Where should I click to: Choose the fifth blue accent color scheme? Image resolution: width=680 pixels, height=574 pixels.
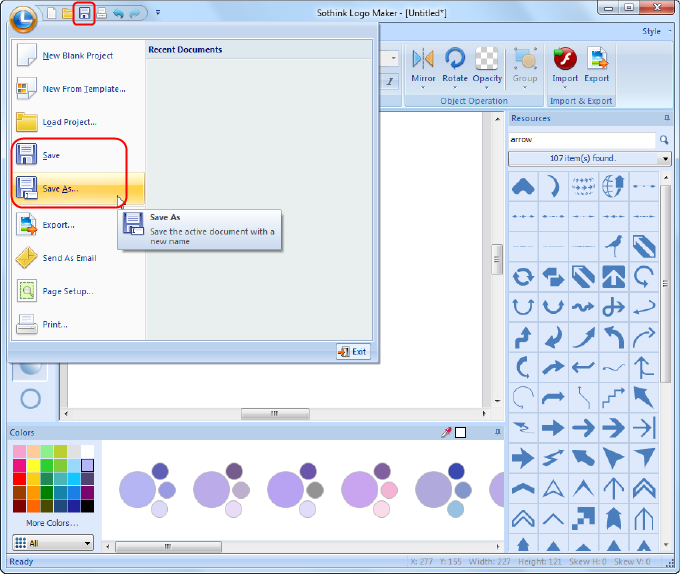[443, 489]
